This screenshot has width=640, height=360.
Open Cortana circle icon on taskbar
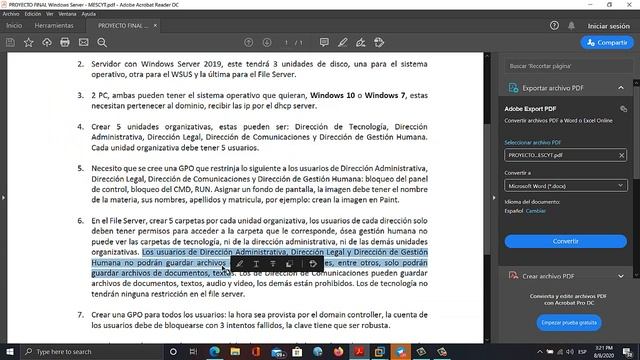(x=173, y=351)
